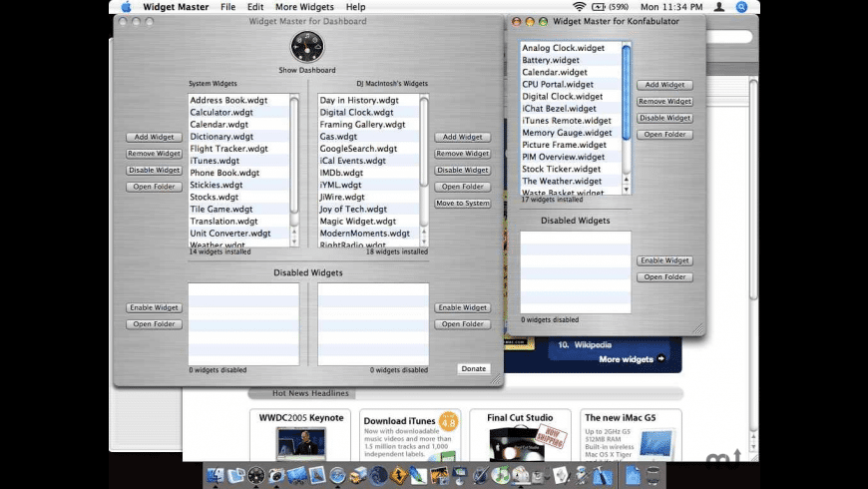
Task: Click DJ MacIntosh's Widgets list scroll down arrow
Action: click(423, 242)
